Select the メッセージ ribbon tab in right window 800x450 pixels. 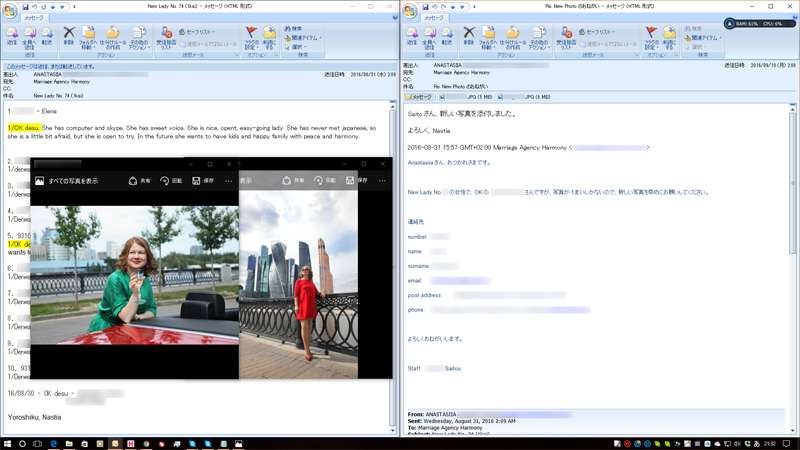point(434,18)
